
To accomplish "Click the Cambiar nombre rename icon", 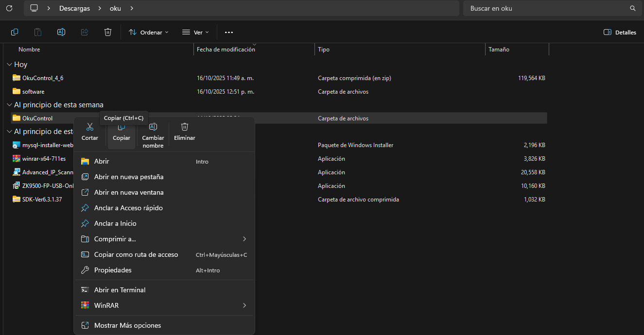I will pos(153,127).
